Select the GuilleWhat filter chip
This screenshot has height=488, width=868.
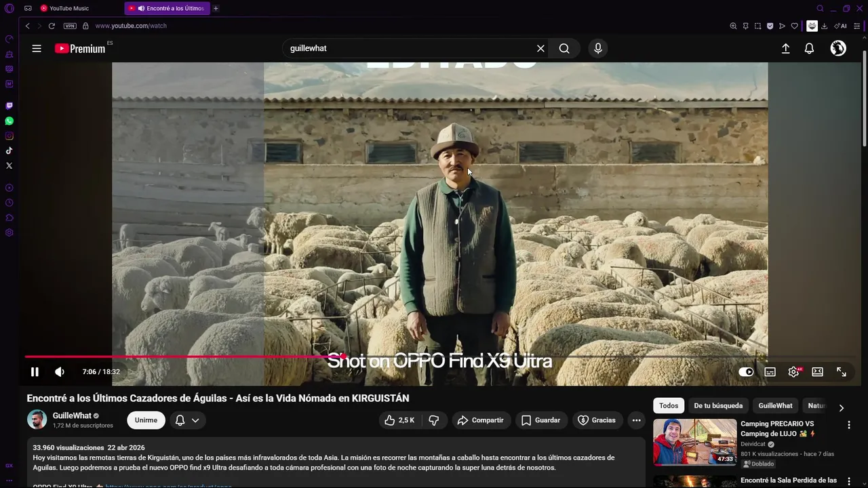775,405
